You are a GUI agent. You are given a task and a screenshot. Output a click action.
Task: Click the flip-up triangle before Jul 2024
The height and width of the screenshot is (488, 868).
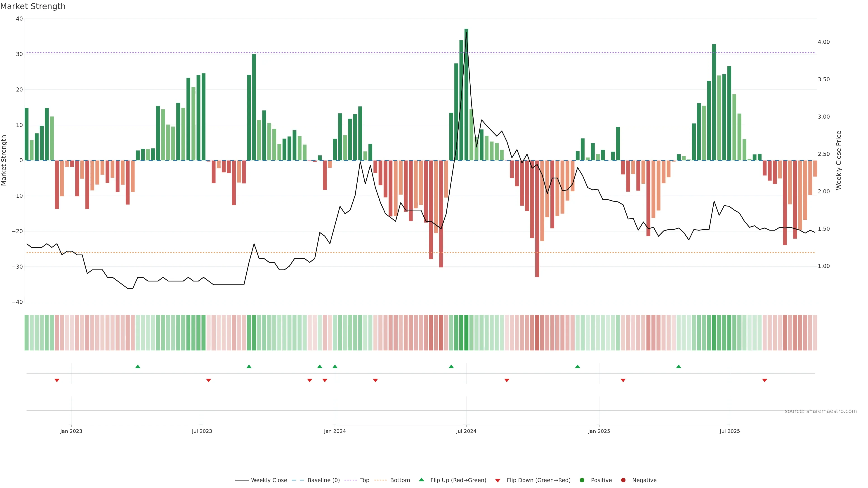click(x=451, y=366)
